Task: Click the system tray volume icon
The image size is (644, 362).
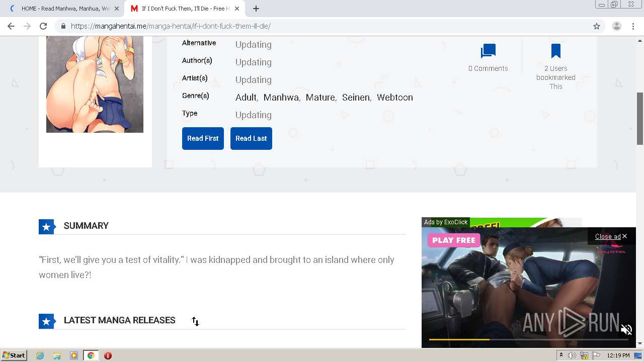Action: click(x=572, y=355)
